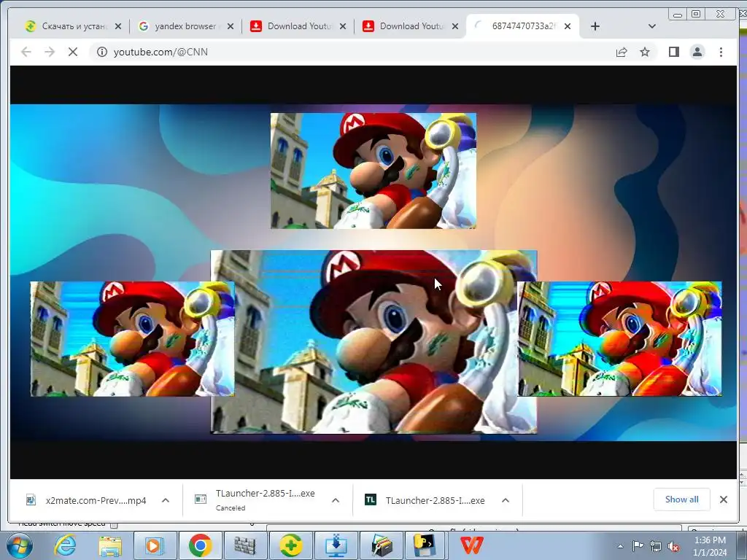
Task: Switch to Chrome in the taskbar
Action: (x=200, y=545)
